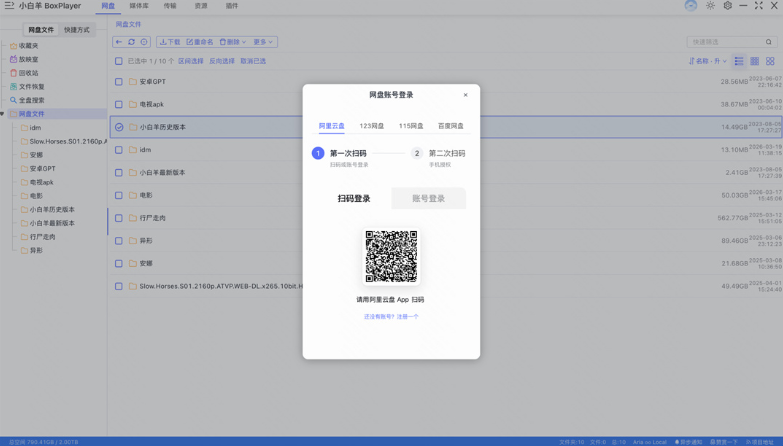Toggle the select-all checkbox beside 已选中

pyautogui.click(x=118, y=61)
